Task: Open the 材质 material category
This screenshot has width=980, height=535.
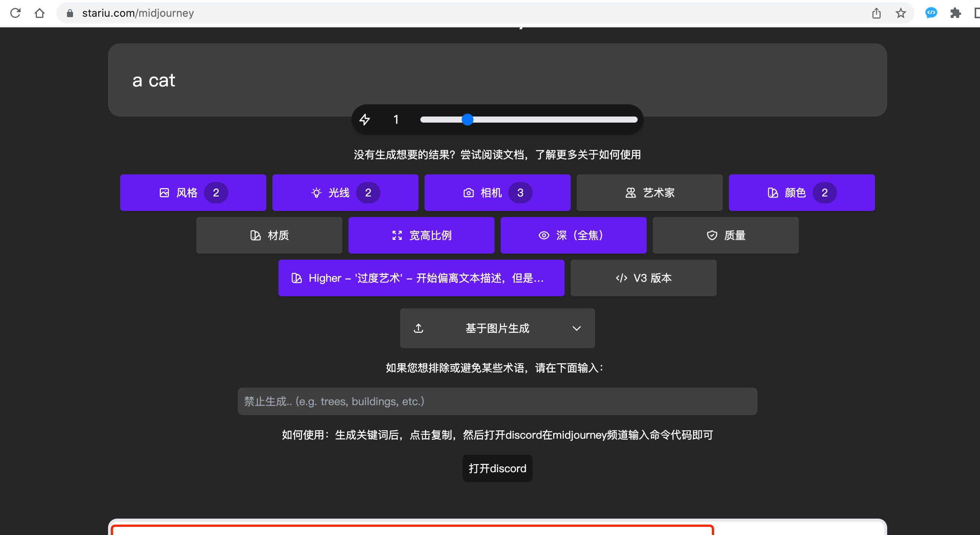Action: click(269, 235)
